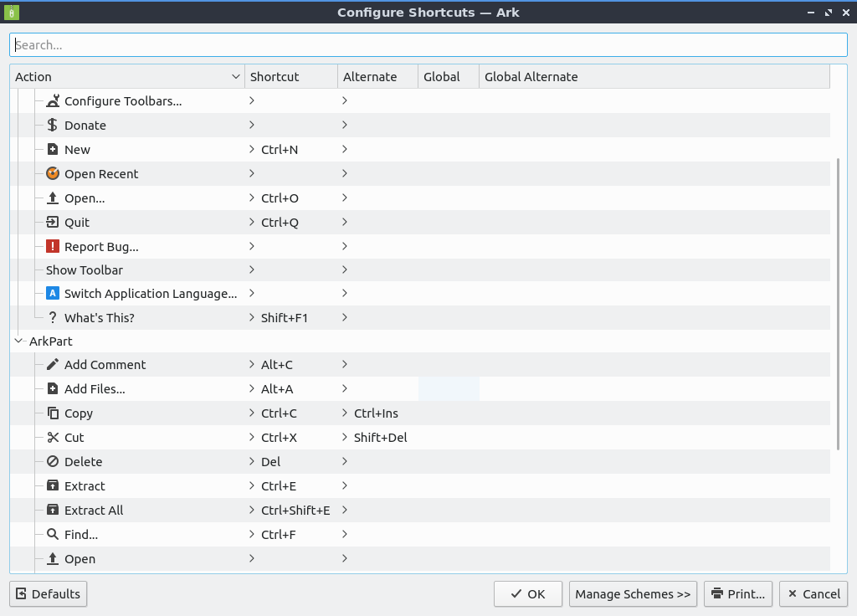This screenshot has height=616, width=857.
Task: Click the Find magnifier icon
Action: point(53,535)
